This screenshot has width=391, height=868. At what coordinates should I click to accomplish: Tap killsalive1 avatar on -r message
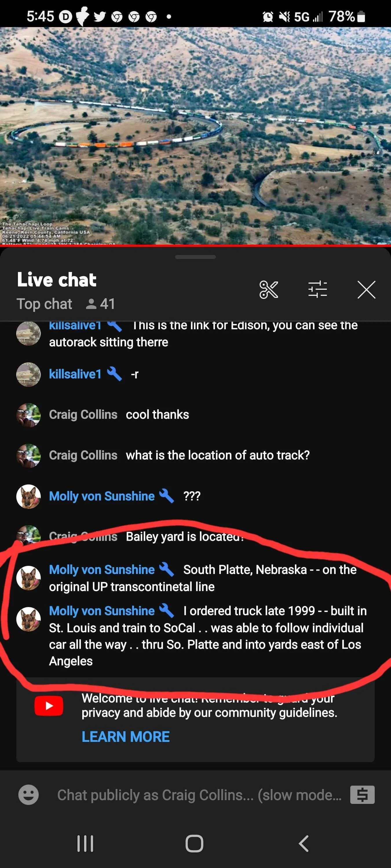(x=28, y=374)
